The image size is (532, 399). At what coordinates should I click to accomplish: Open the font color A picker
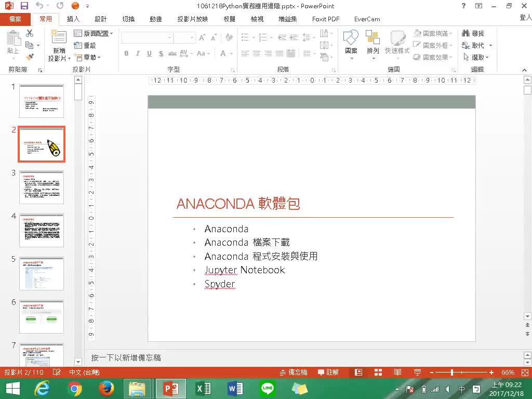(223, 54)
